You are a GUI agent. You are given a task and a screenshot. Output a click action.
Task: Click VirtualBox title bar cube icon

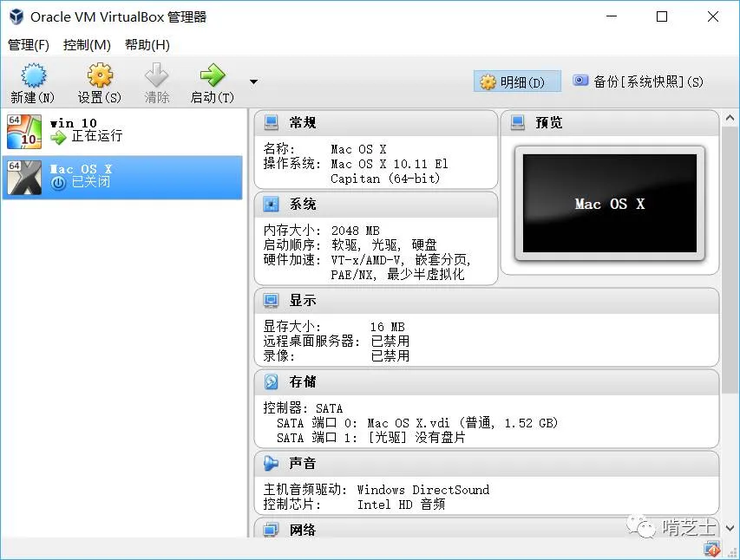pos(16,16)
